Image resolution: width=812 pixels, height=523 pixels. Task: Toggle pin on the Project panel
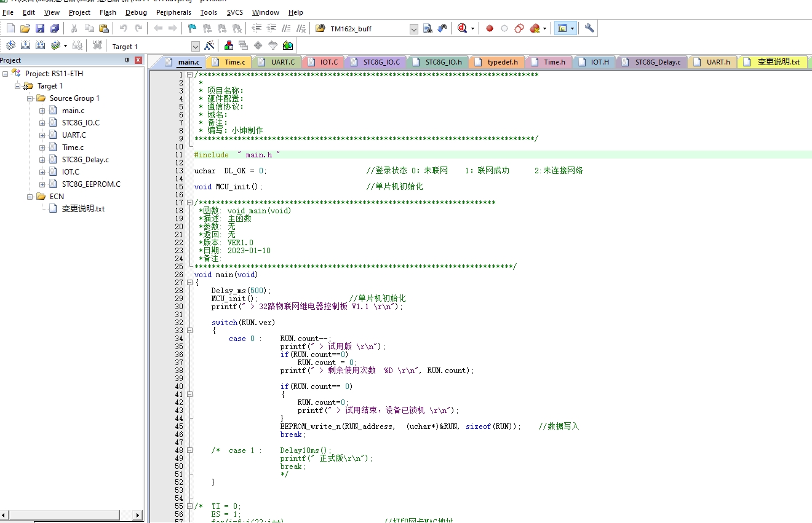[127, 60]
